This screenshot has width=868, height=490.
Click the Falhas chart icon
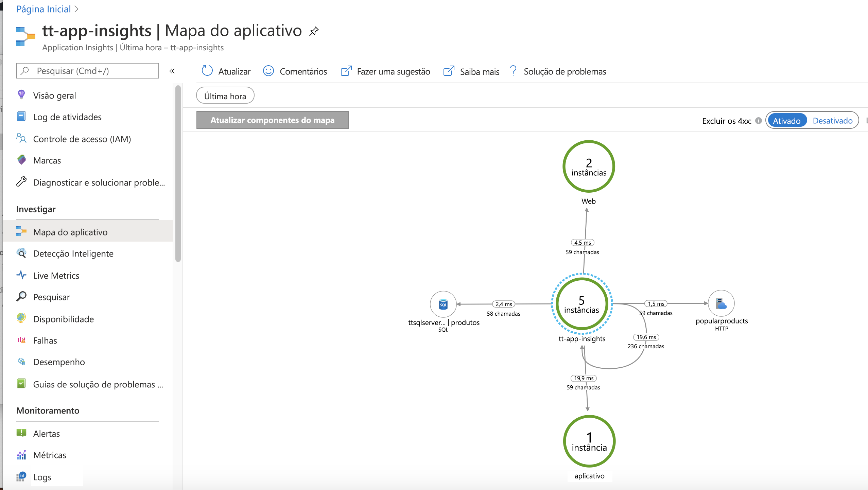pos(21,340)
